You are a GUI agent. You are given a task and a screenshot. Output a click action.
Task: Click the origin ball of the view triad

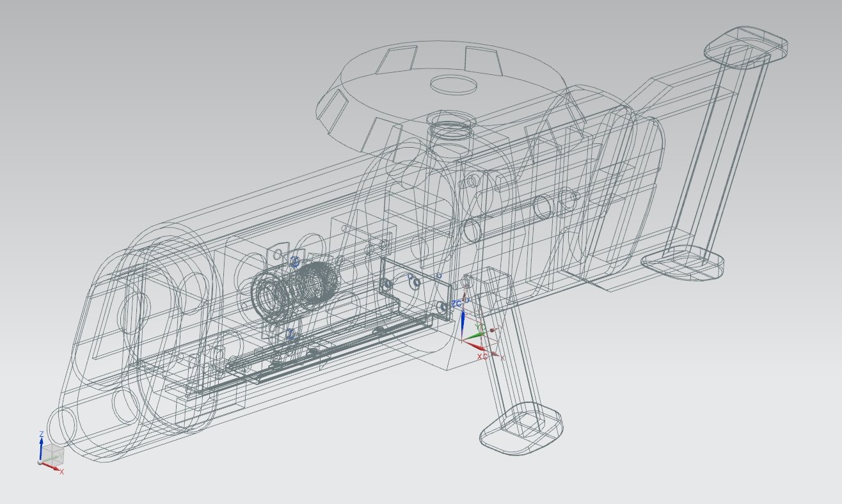click(x=40, y=462)
